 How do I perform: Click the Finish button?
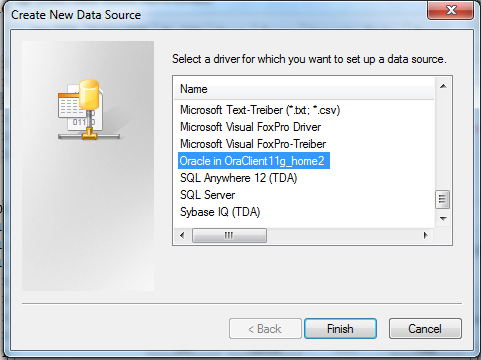[340, 329]
